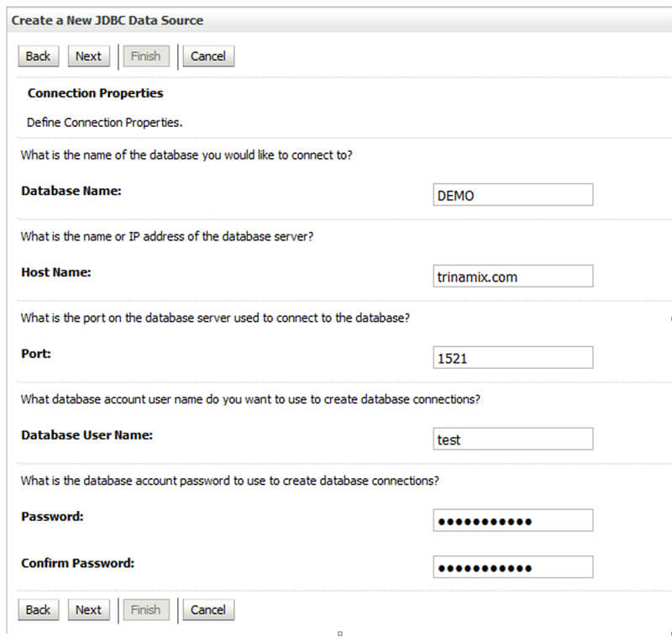Proceed with the bottom Next button
The width and height of the screenshot is (672, 642).
pos(88,610)
